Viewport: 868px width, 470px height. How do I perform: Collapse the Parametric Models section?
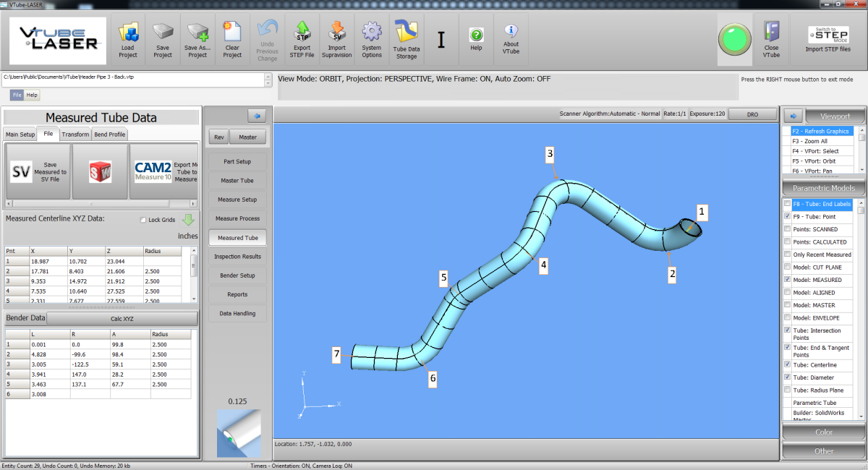pyautogui.click(x=823, y=188)
